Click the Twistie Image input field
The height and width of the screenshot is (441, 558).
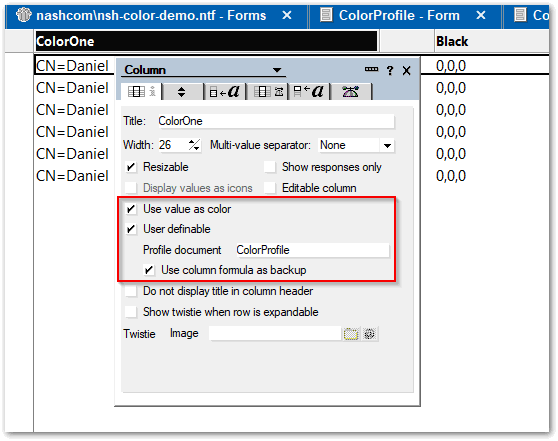coord(275,334)
